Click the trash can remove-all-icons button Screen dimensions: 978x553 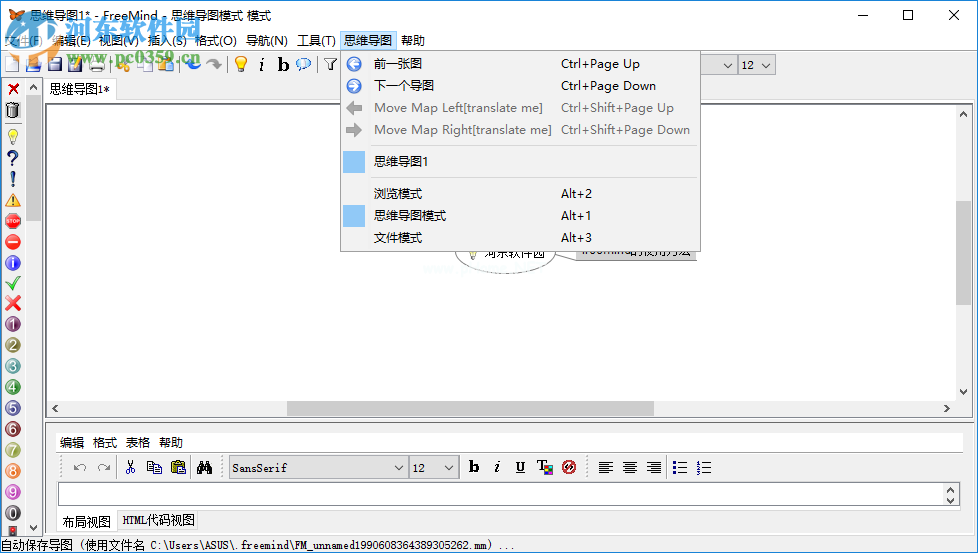click(x=13, y=110)
